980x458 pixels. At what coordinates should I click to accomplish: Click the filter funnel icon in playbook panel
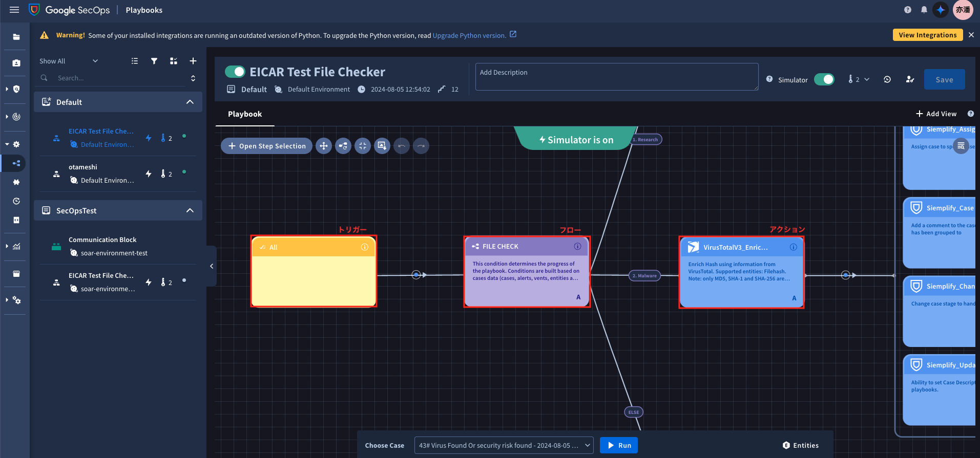point(154,61)
